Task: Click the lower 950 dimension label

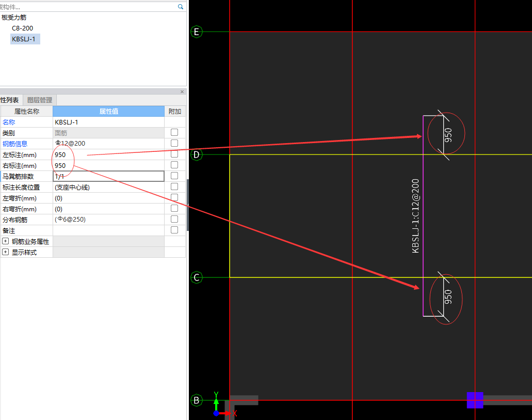Action: [x=448, y=297]
